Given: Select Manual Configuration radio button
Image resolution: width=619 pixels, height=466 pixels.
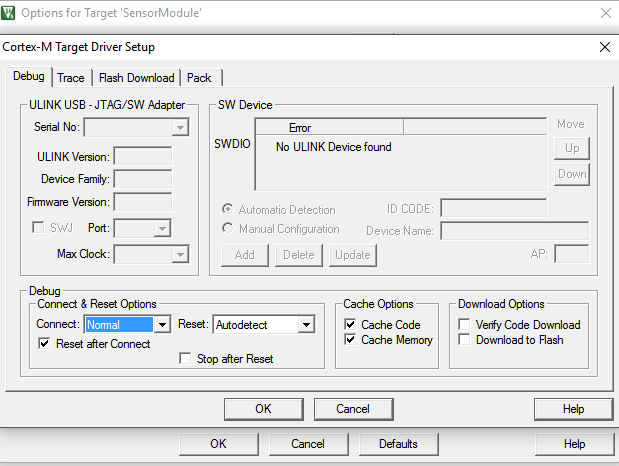Looking at the screenshot, I should coord(228,228).
